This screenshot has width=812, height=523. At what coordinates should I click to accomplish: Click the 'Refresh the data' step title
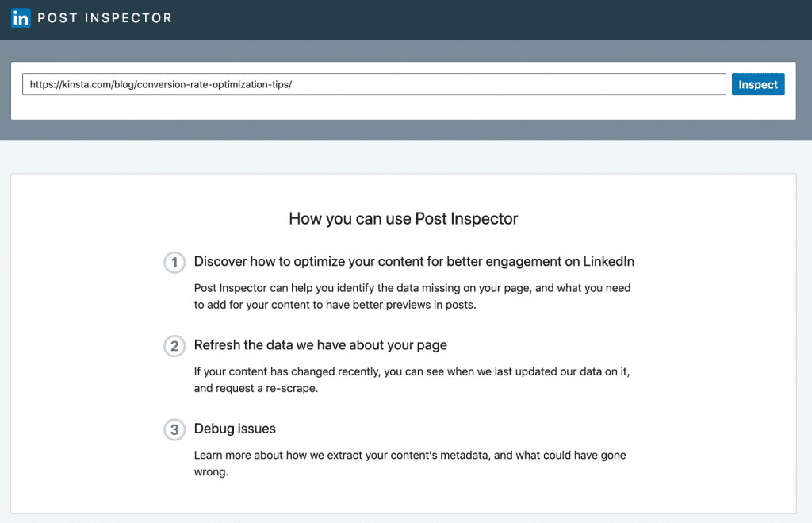320,345
